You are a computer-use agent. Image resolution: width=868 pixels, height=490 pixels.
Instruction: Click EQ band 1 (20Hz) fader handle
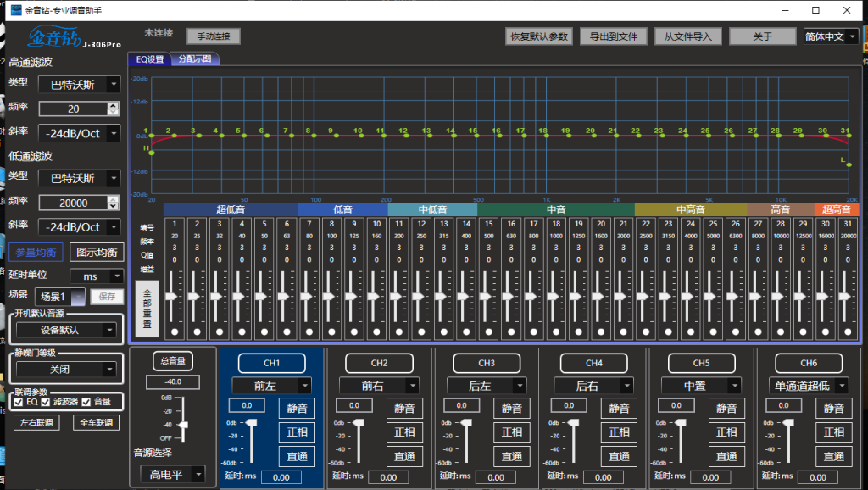tap(171, 297)
